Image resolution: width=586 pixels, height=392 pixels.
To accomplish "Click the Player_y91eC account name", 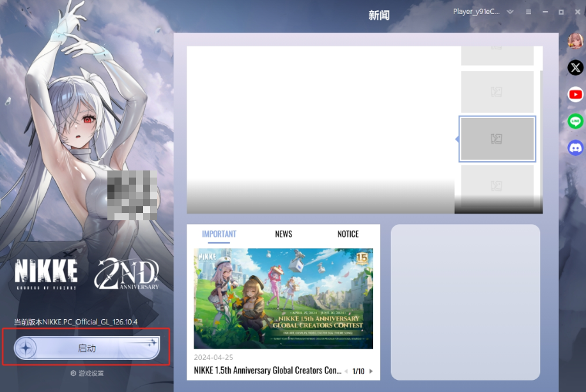I will point(476,11).
